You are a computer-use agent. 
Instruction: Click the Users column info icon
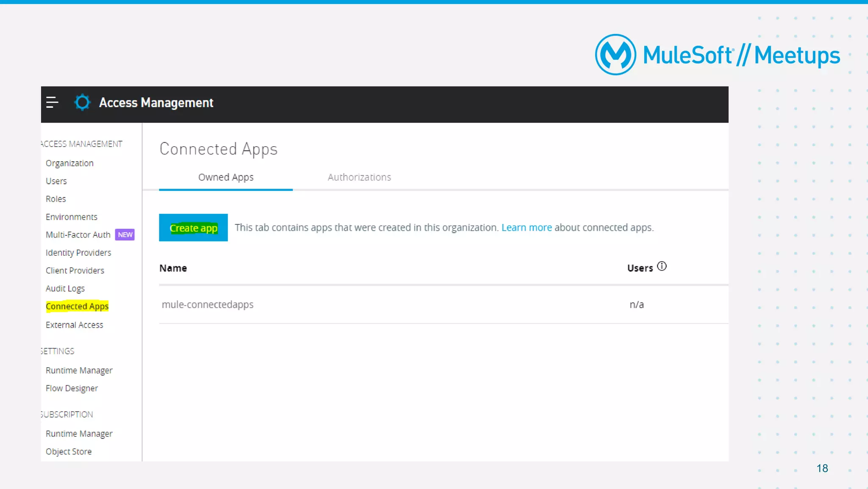(x=662, y=266)
